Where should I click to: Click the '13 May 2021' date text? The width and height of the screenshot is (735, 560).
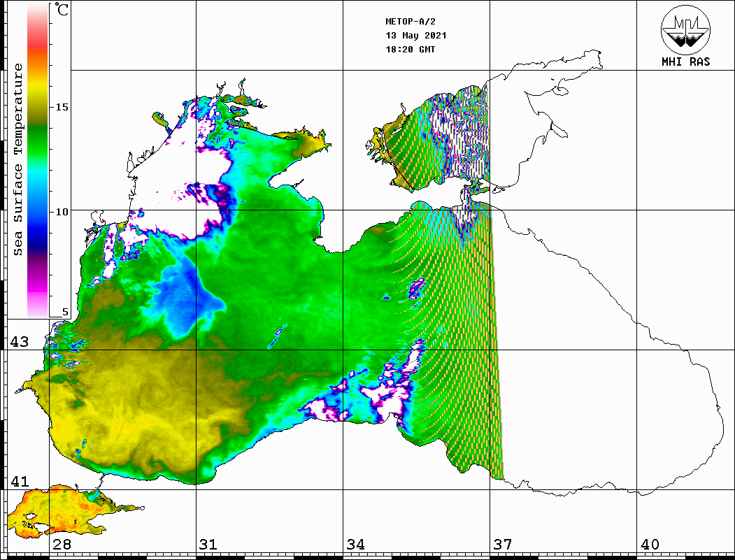416,36
